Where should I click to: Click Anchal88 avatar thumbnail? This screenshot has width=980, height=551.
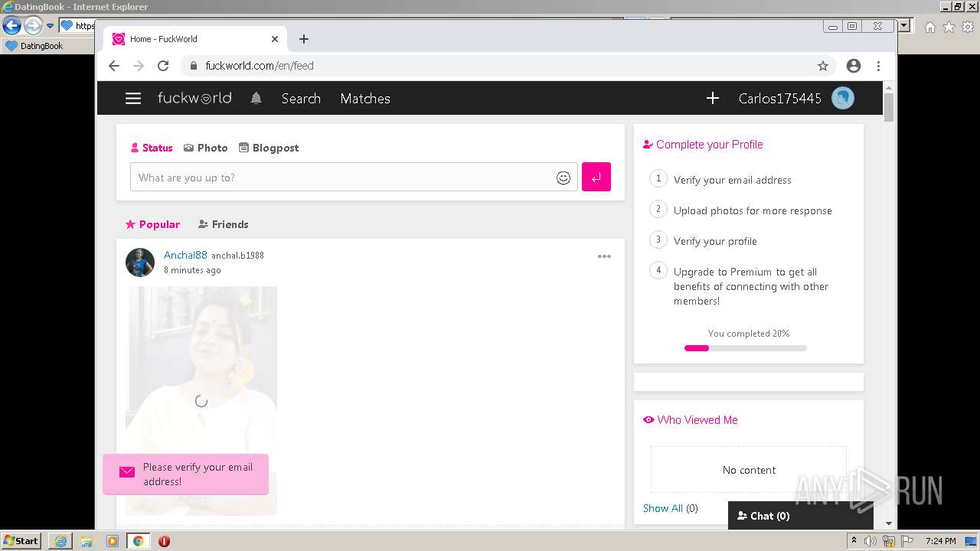click(x=140, y=262)
